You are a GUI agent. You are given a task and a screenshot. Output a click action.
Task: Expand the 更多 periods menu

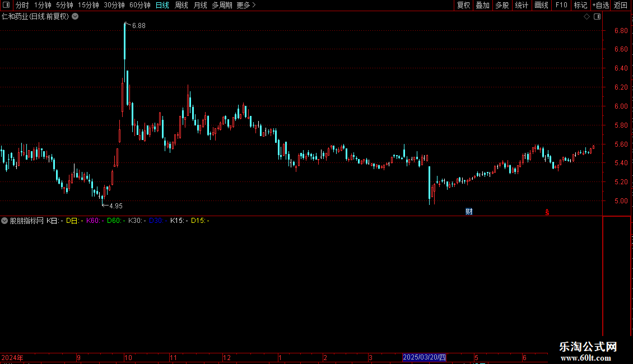(246, 5)
